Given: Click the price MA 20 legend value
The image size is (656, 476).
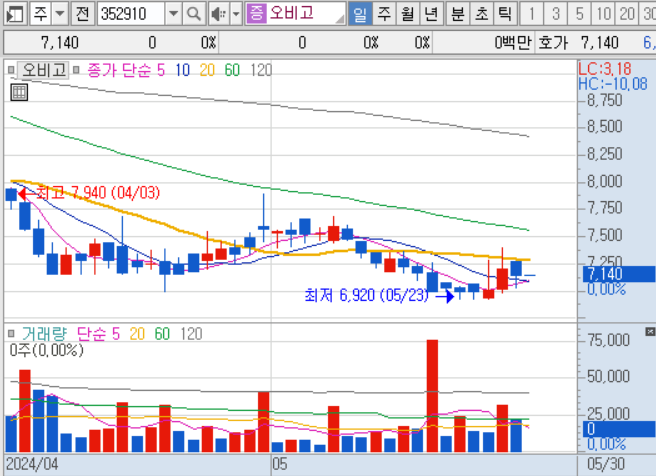Looking at the screenshot, I should [207, 70].
